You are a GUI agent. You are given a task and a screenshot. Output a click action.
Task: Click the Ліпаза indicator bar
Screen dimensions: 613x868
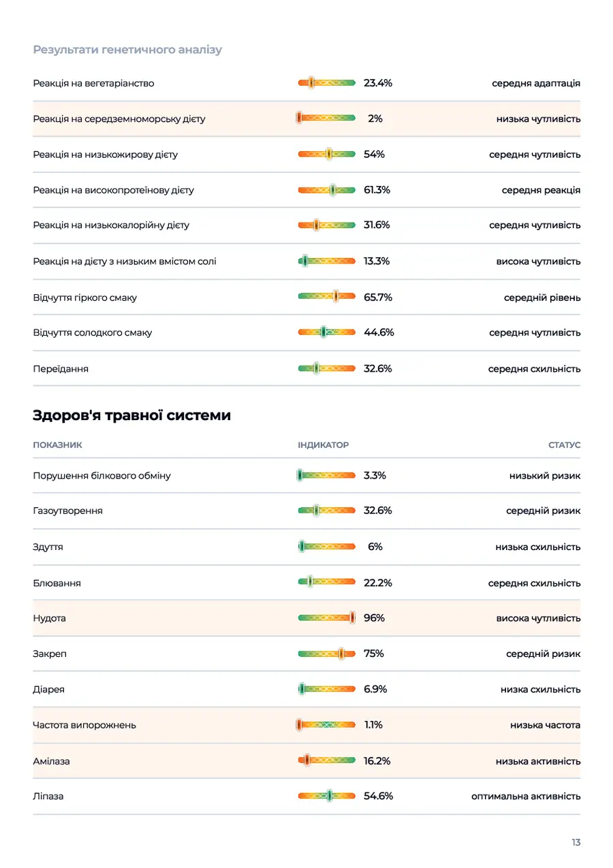click(x=327, y=795)
